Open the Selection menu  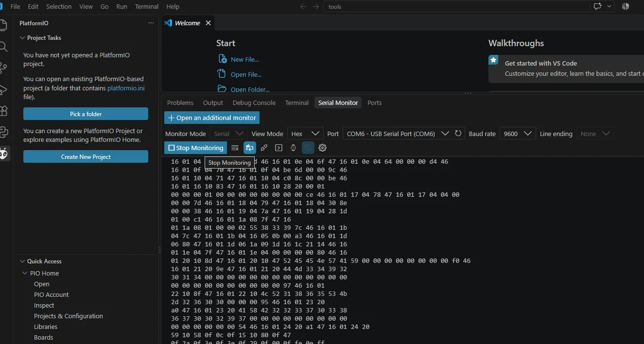(59, 6)
